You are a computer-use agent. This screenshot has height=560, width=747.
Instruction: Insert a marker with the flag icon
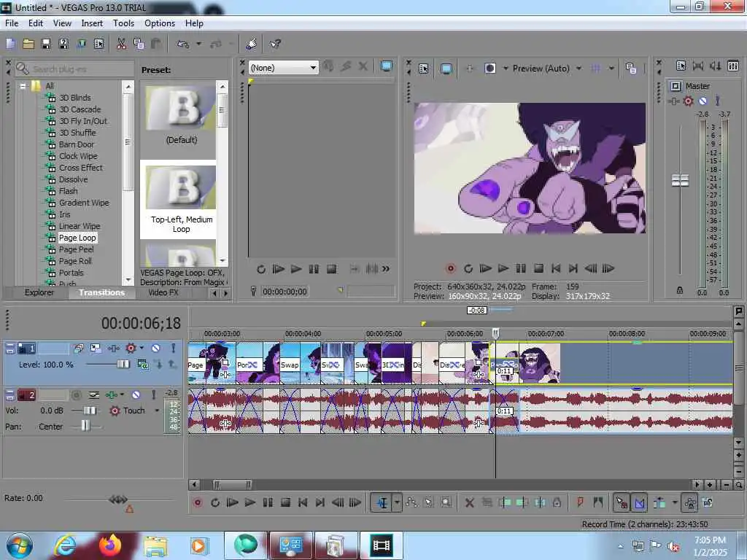580,502
